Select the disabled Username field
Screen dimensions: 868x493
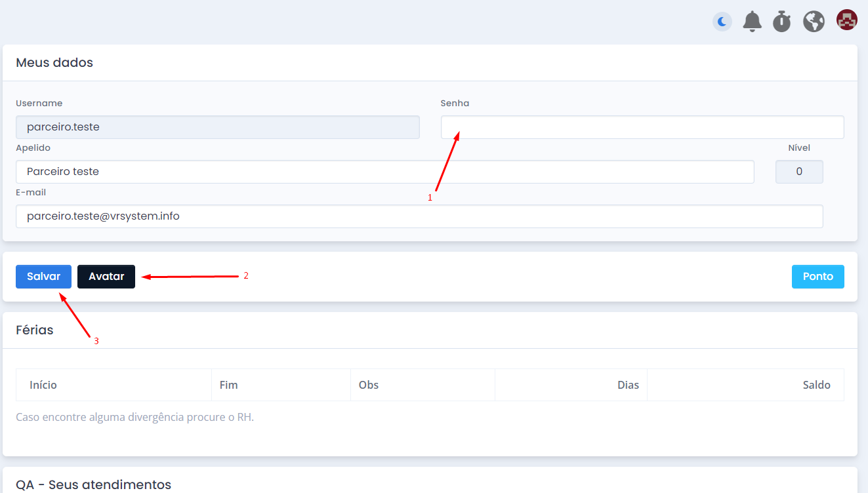[x=217, y=127]
